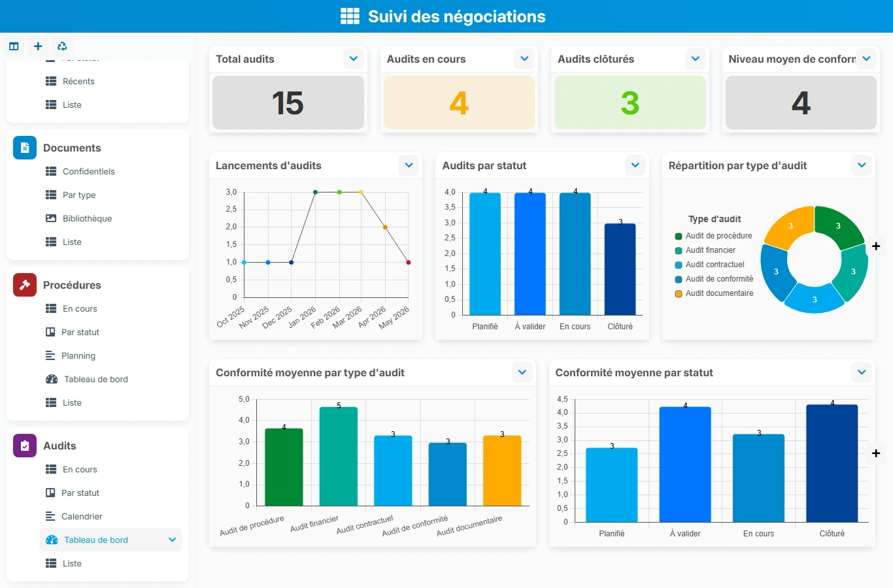Open Confidentiels documents view
Screen dimensions: 893x588
[x=89, y=171]
